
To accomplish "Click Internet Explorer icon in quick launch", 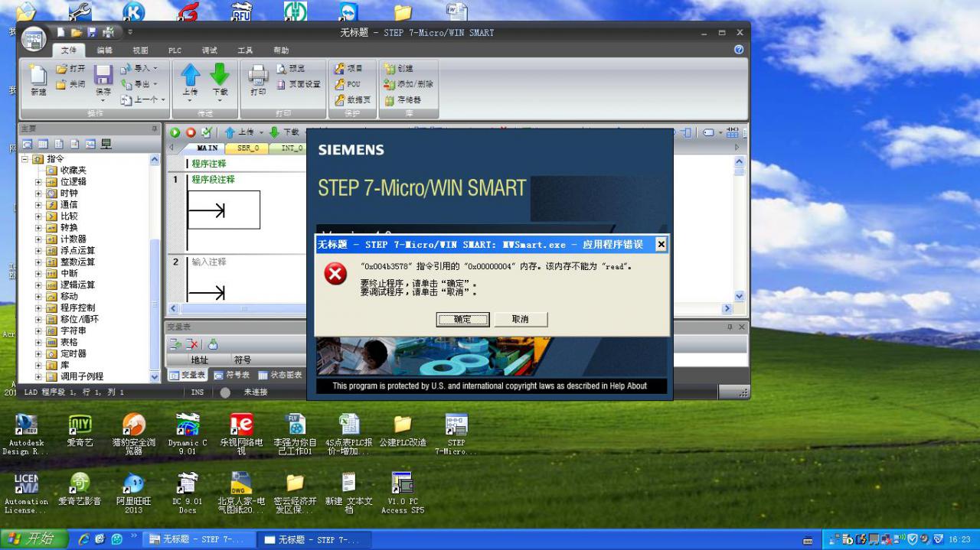I will coord(84,539).
